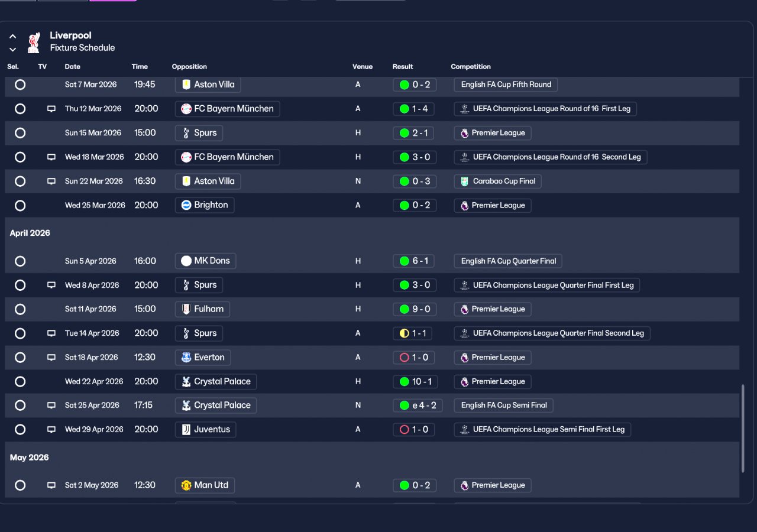Viewport: 757px width, 532px height.
Task: Click the 17:15 kick-off time cell
Action: click(x=144, y=406)
